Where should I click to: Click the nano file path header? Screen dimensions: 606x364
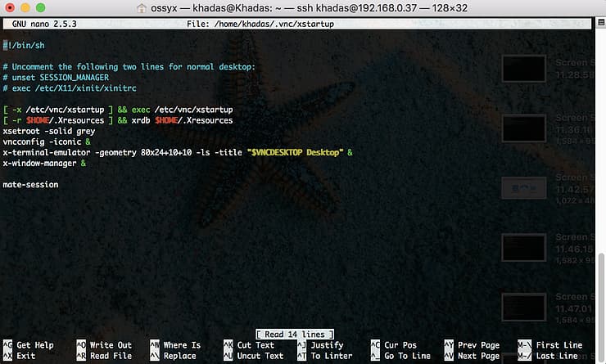pyautogui.click(x=266, y=25)
